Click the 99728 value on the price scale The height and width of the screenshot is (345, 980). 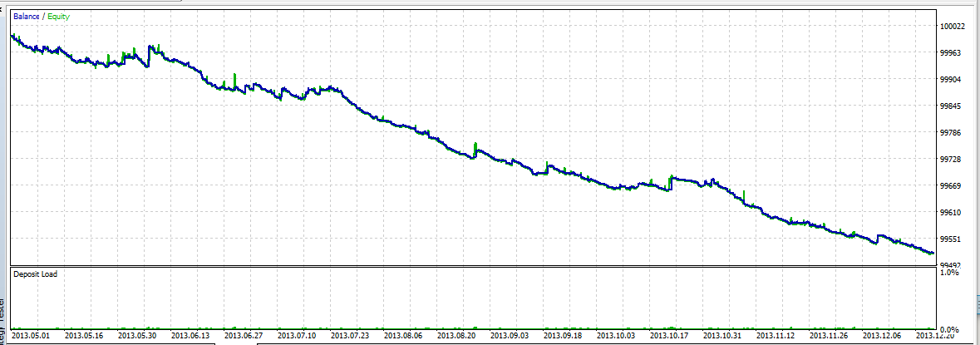pos(951,160)
